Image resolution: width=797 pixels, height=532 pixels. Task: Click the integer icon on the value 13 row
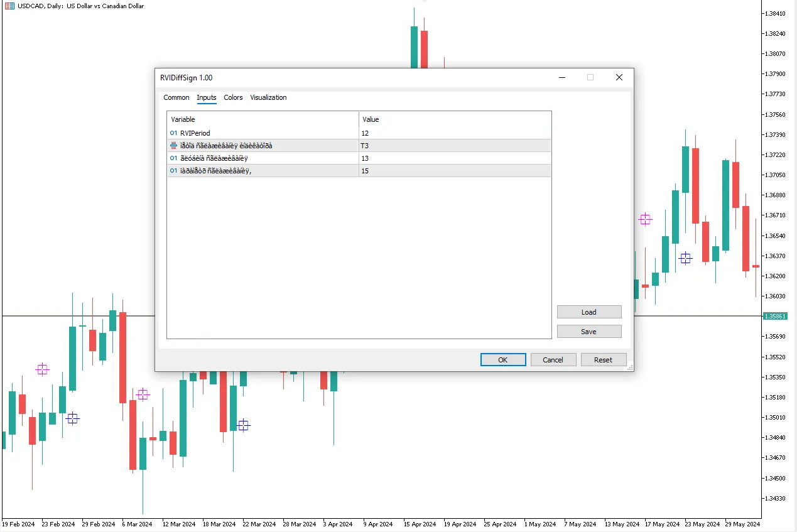click(174, 158)
